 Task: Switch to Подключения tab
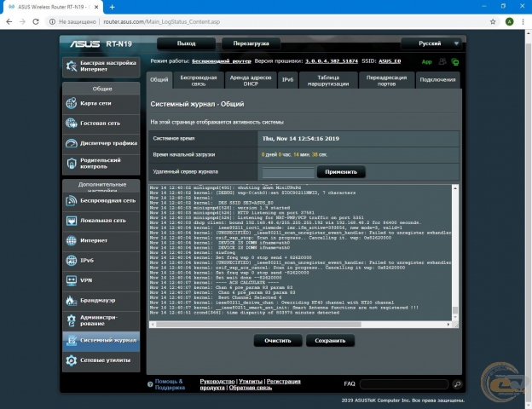pyautogui.click(x=437, y=80)
